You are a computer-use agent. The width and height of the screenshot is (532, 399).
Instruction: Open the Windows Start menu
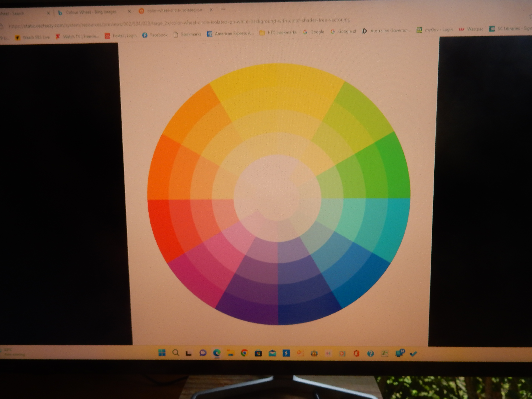click(x=162, y=353)
